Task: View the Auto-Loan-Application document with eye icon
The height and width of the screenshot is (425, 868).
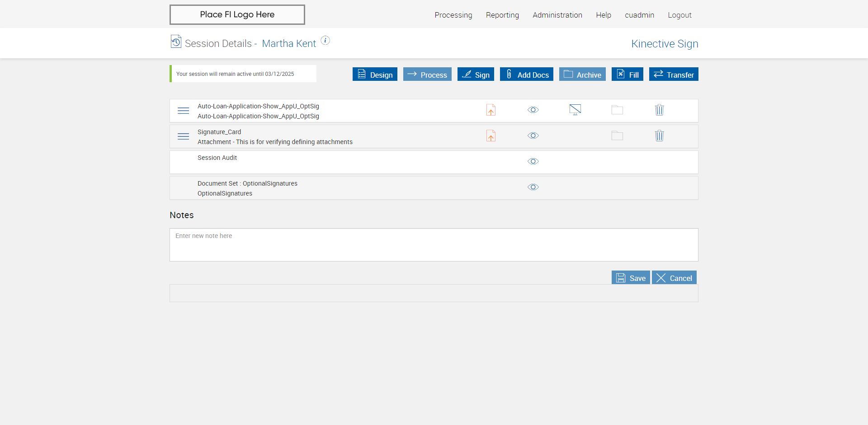Action: (x=533, y=110)
